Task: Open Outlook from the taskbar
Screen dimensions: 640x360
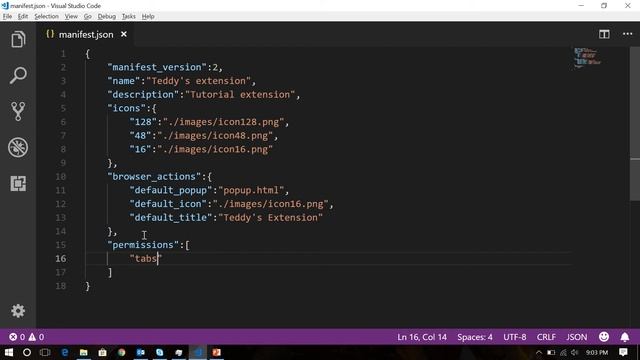Action: pyautogui.click(x=140, y=352)
